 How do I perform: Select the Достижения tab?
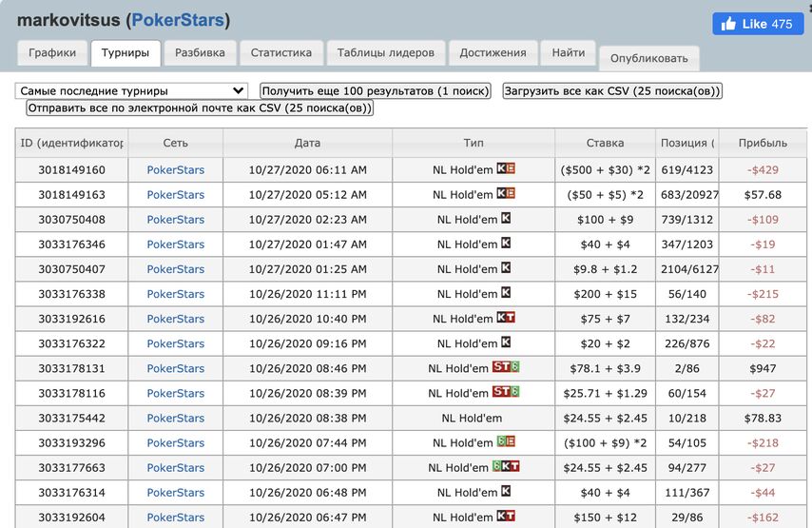pos(493,53)
